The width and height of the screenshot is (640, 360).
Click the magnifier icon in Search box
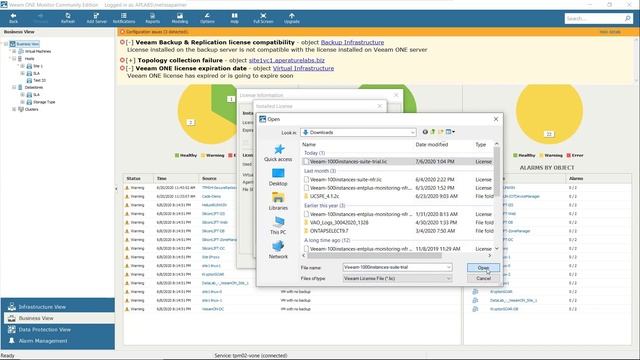pos(628,18)
